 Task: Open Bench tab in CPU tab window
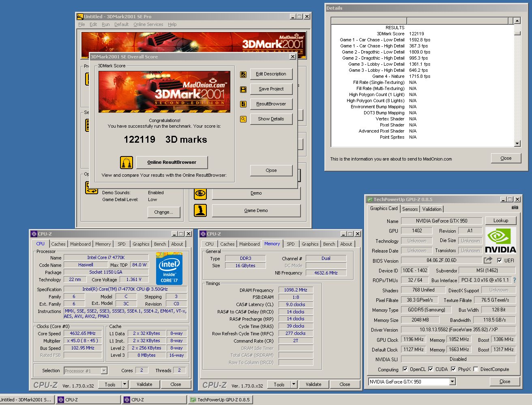point(160,244)
